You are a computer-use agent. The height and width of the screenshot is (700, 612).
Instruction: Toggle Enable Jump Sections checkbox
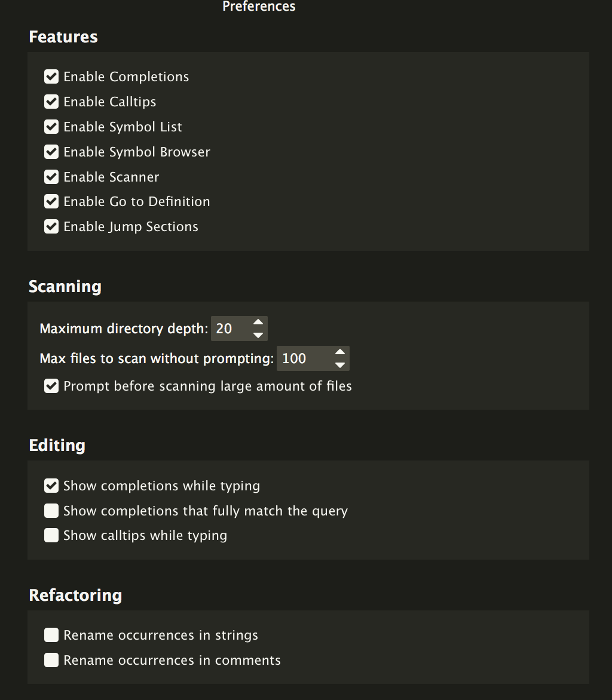pyautogui.click(x=51, y=226)
